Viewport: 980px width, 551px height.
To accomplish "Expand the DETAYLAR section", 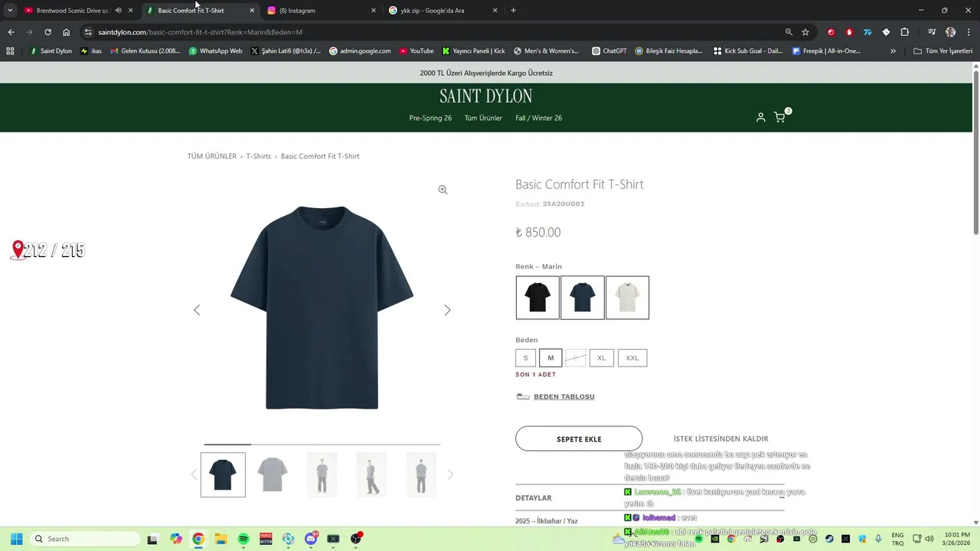I will 650,497.
